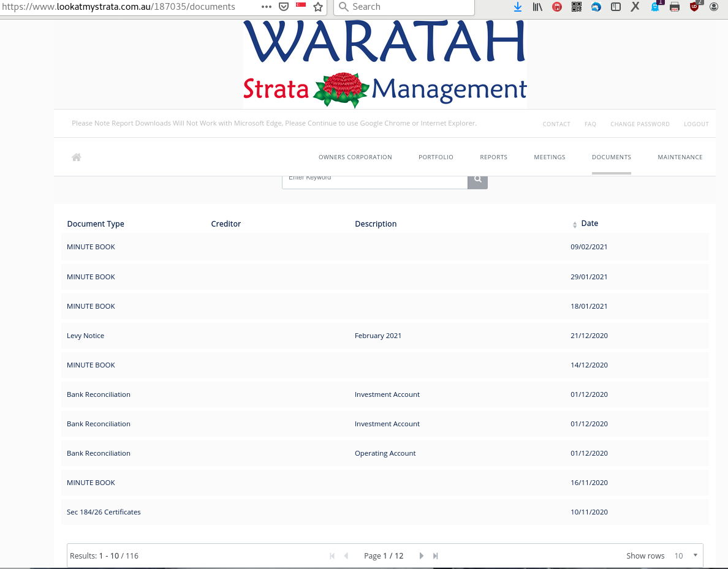728x569 pixels.
Task: Save page to Pocket icon
Action: click(x=284, y=7)
